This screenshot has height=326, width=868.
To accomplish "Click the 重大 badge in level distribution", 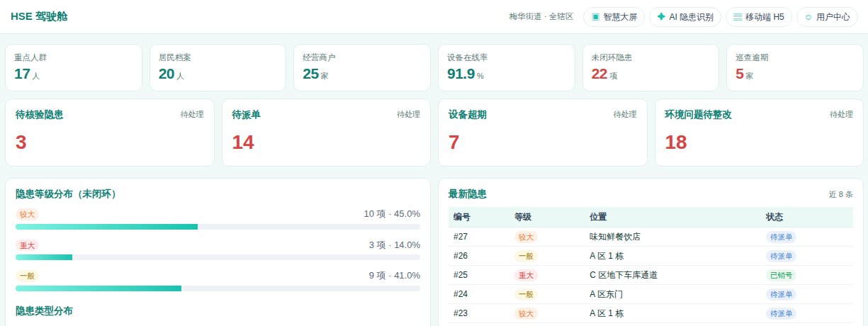I will click(27, 244).
